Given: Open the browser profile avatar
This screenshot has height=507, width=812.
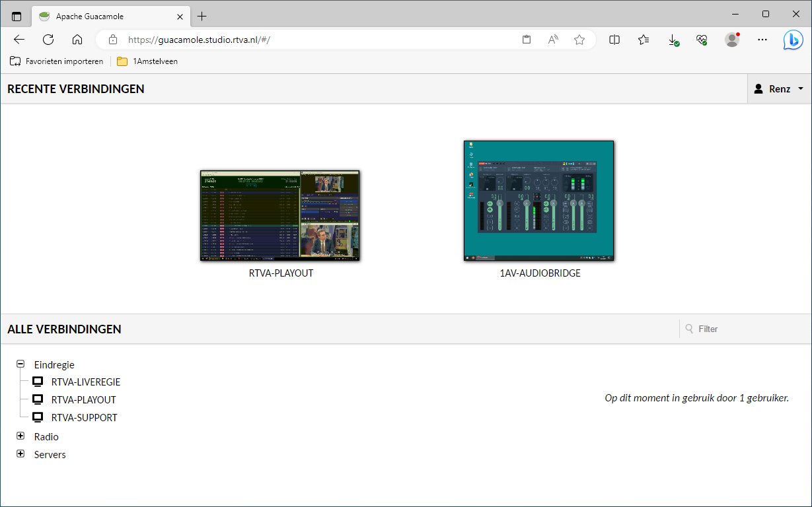Looking at the screenshot, I should pos(732,40).
